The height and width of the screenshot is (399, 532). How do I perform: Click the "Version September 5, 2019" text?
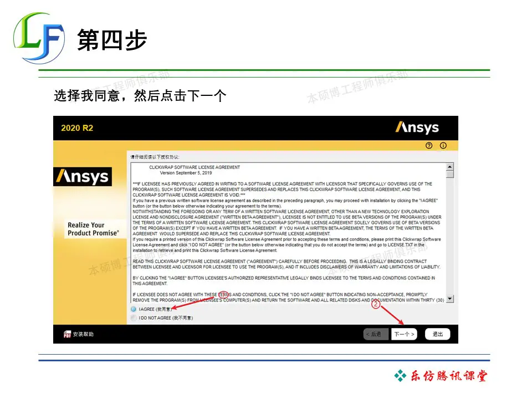click(186, 173)
